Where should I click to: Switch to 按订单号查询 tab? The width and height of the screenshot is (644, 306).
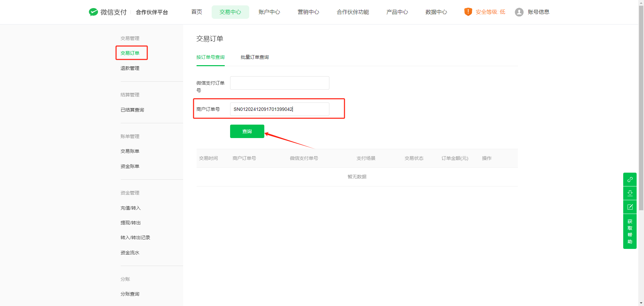pos(210,57)
